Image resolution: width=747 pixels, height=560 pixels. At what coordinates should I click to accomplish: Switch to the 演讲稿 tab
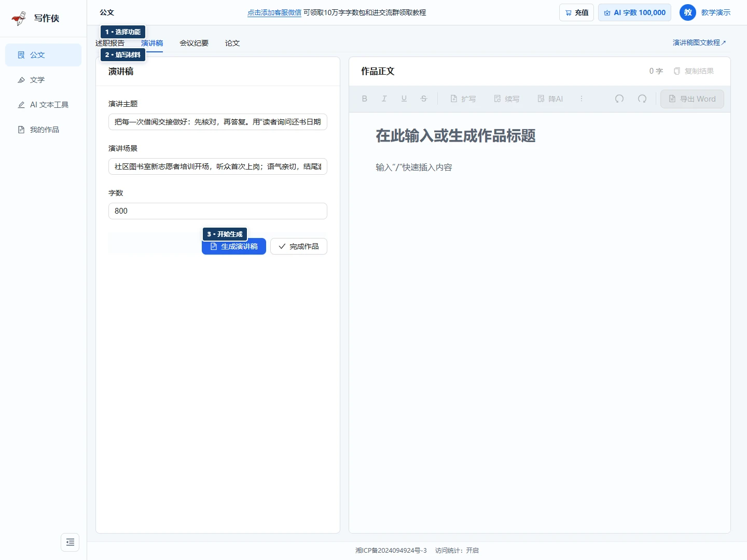click(x=152, y=43)
